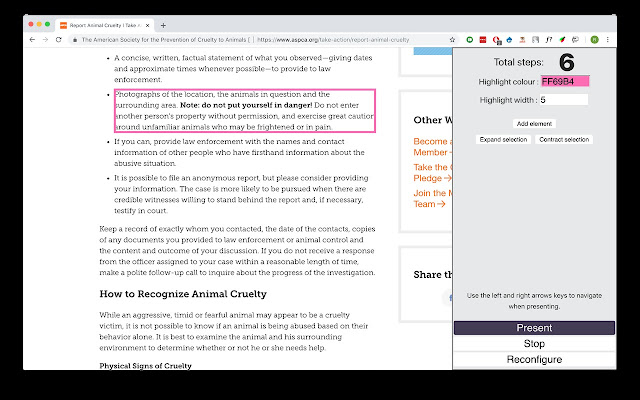Open a new tab with plus button
Screen dimensions: 640x400
[x=163, y=25]
